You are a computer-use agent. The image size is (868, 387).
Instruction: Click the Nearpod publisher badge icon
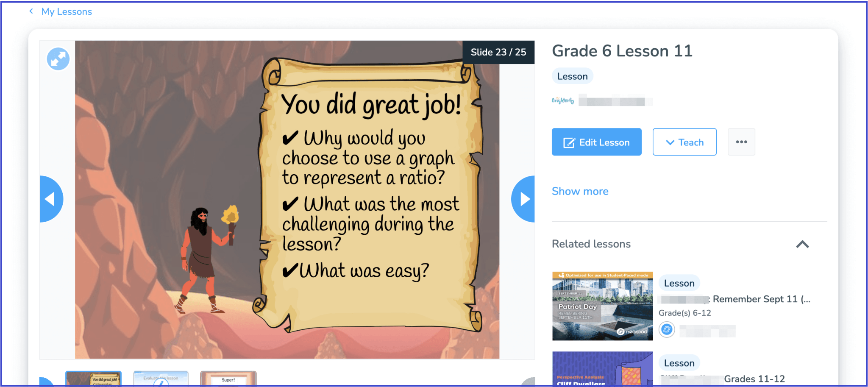tap(667, 329)
